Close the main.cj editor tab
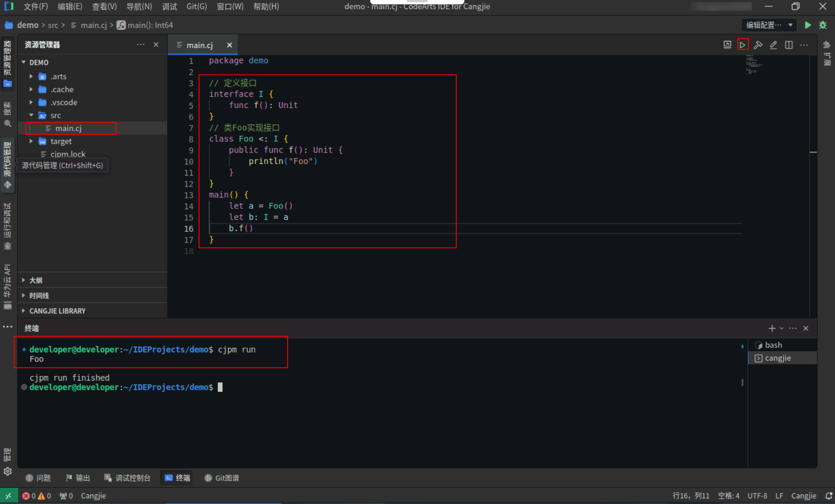The width and height of the screenshot is (835, 504). pos(229,45)
